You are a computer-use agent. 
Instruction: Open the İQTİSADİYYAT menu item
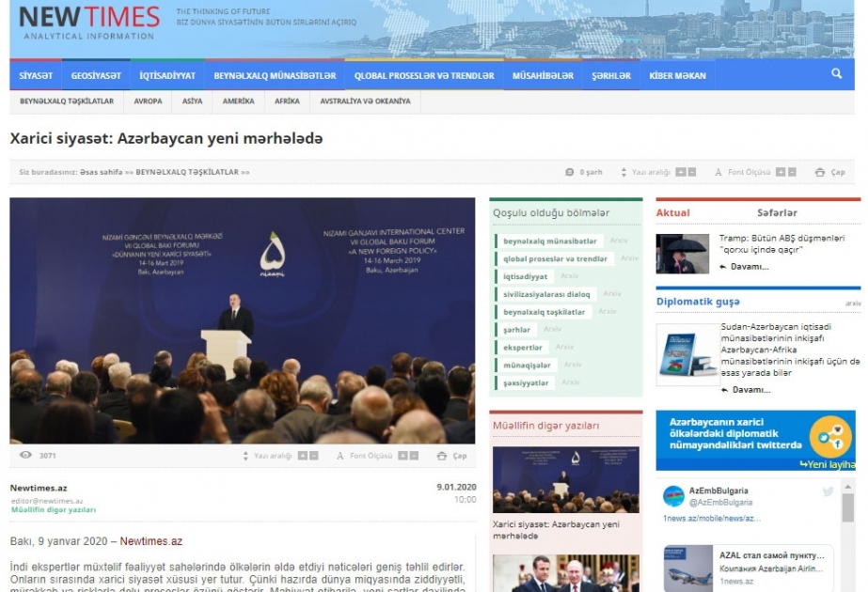point(167,75)
